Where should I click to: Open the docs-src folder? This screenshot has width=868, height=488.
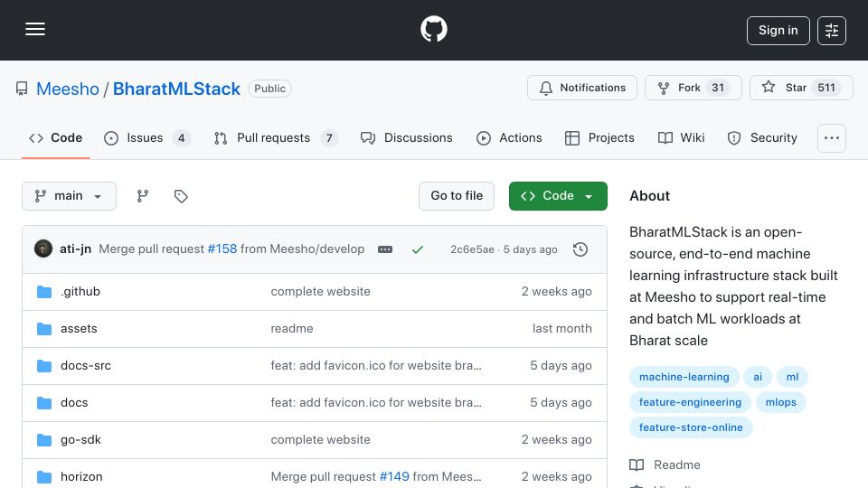coord(86,366)
